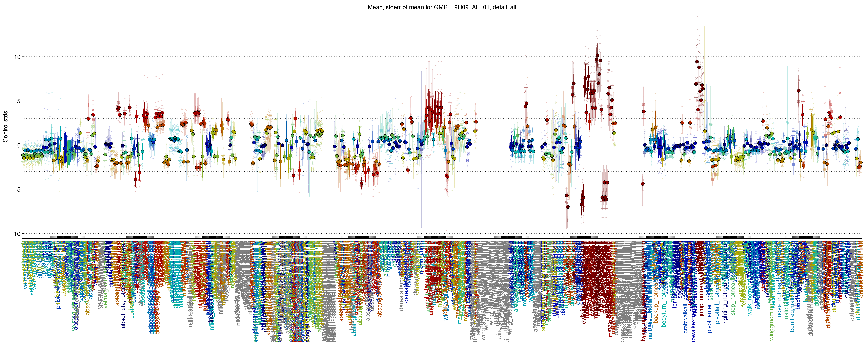Click the y-axis tick label '-5'

[18, 189]
